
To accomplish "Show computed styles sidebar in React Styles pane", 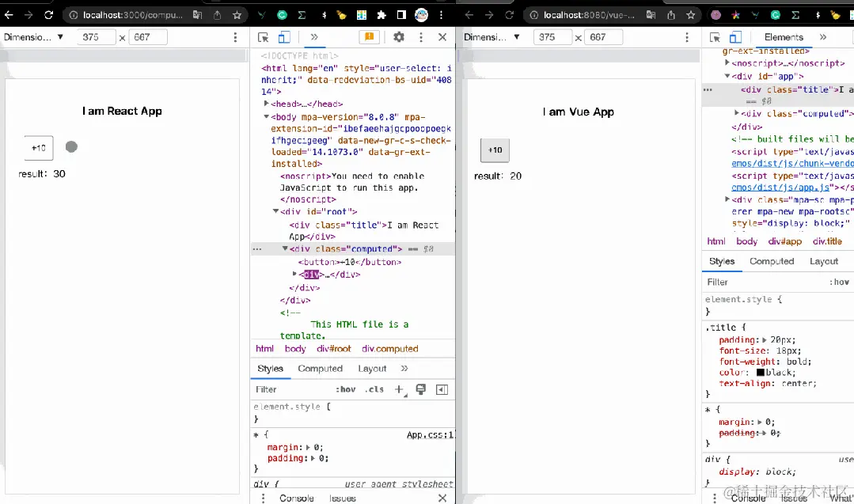I will (442, 389).
